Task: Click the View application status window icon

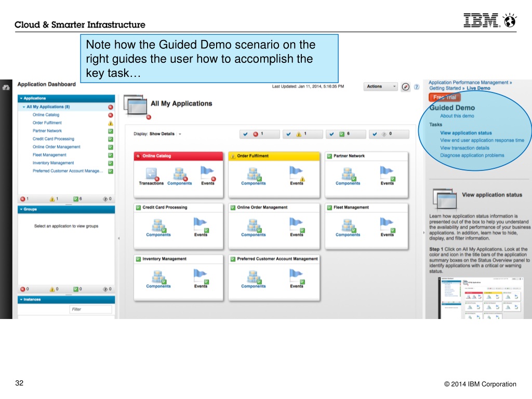Action: point(445,198)
